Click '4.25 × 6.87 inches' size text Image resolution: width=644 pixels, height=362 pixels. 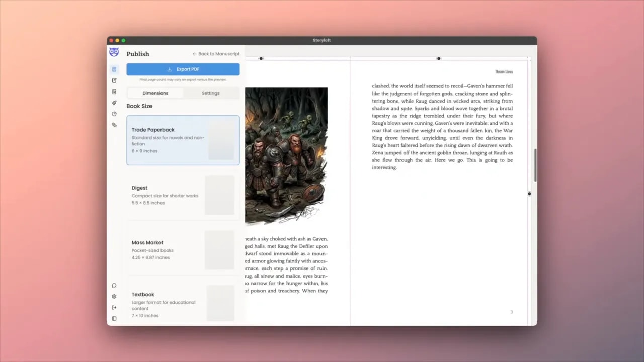click(x=150, y=257)
